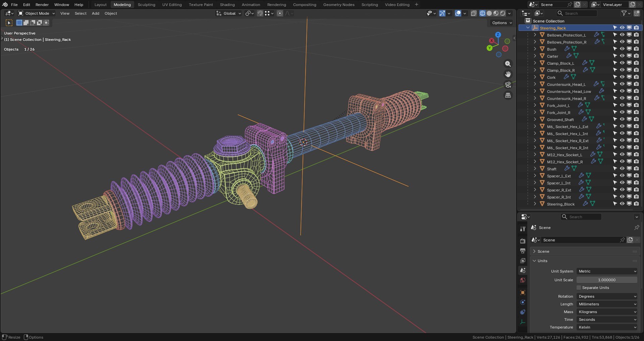Viewport: 644px width, 341px height.
Task: Select the pan hand navigation icon
Action: pos(508,74)
